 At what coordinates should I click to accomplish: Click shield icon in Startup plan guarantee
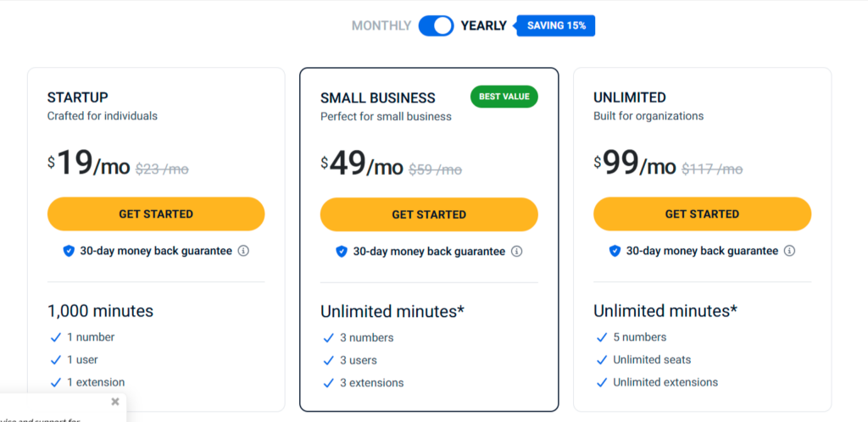(x=69, y=251)
